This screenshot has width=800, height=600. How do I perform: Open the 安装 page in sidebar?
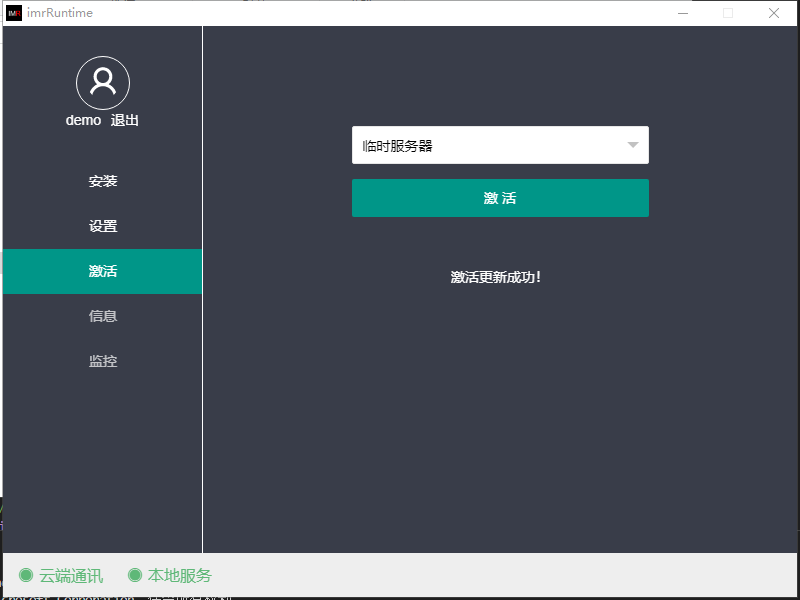pos(103,181)
